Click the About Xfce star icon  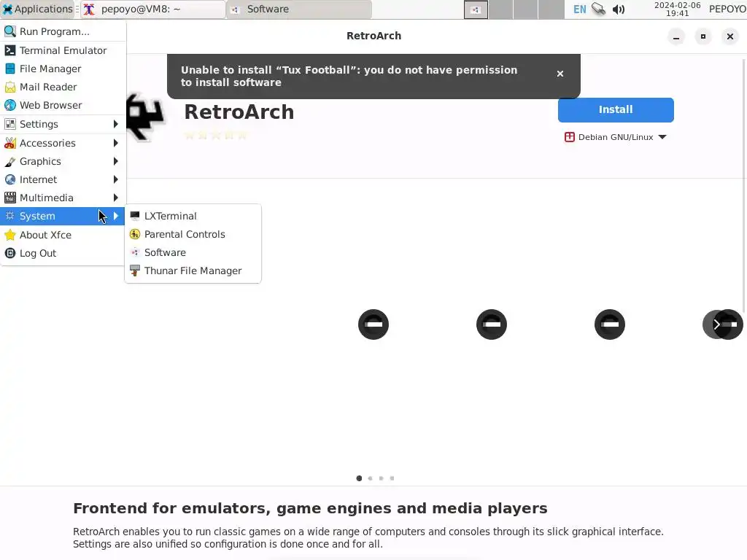coord(10,235)
